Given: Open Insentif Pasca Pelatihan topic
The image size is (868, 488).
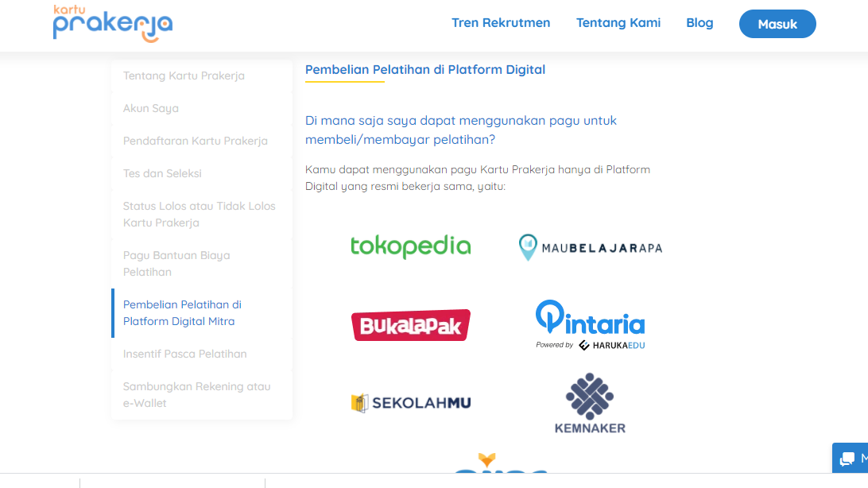Looking at the screenshot, I should coord(202,354).
